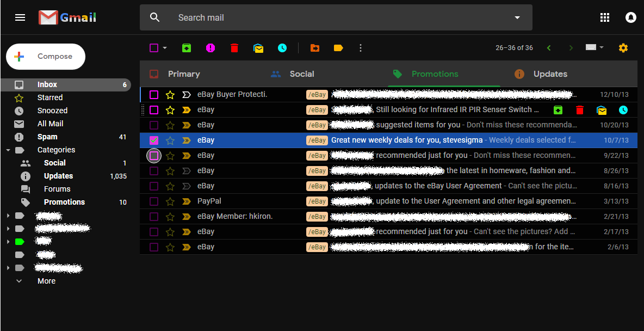Open the Google apps grid
644x331 pixels.
(x=605, y=17)
